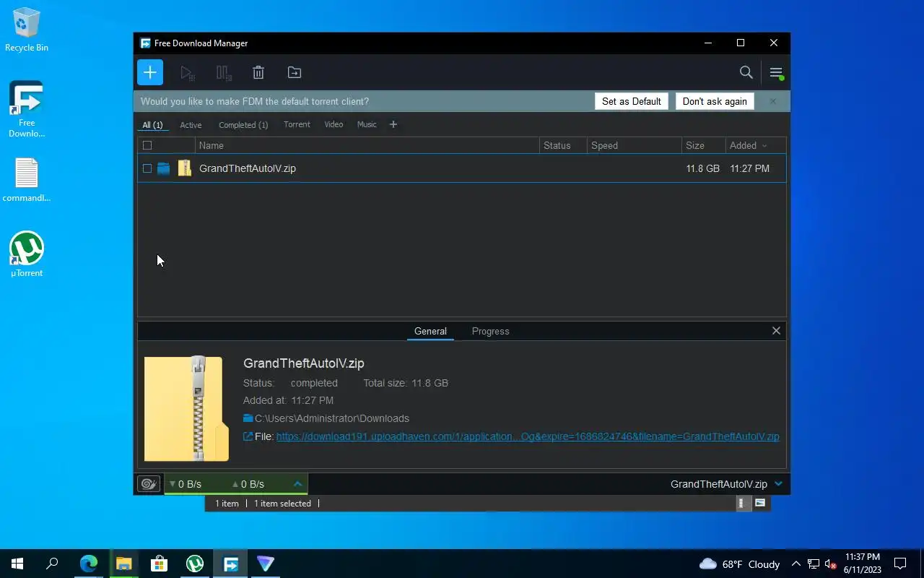This screenshot has height=578, width=924.
Task: Switch Explorer window to large icons view
Action: [760, 503]
